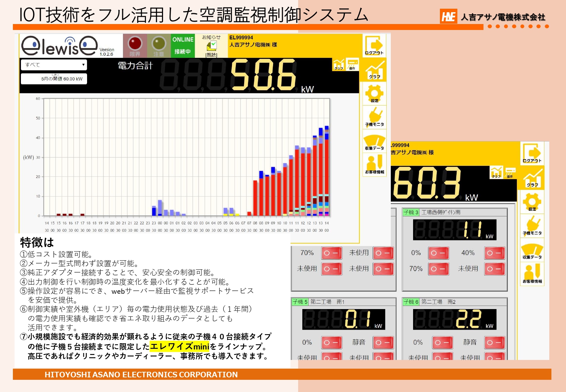This screenshot has width=566, height=392.
Task: Open 子機モニタ plug icon in graph window sidebar
Action: (x=374, y=117)
